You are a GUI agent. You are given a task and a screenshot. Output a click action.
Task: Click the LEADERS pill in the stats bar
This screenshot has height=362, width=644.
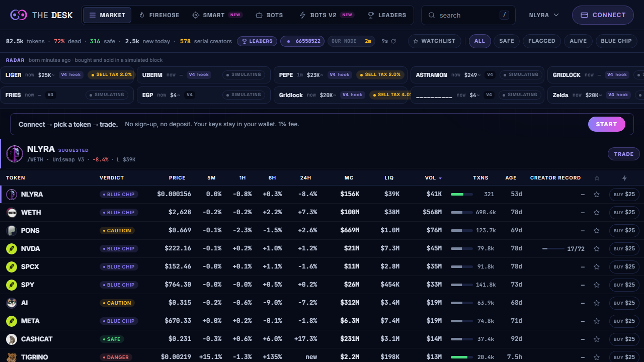point(257,41)
